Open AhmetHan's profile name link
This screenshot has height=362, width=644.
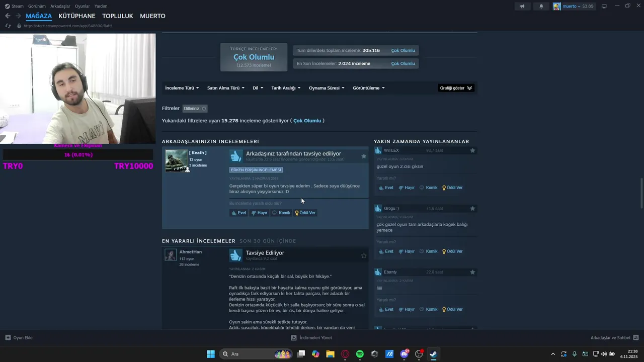click(x=191, y=252)
